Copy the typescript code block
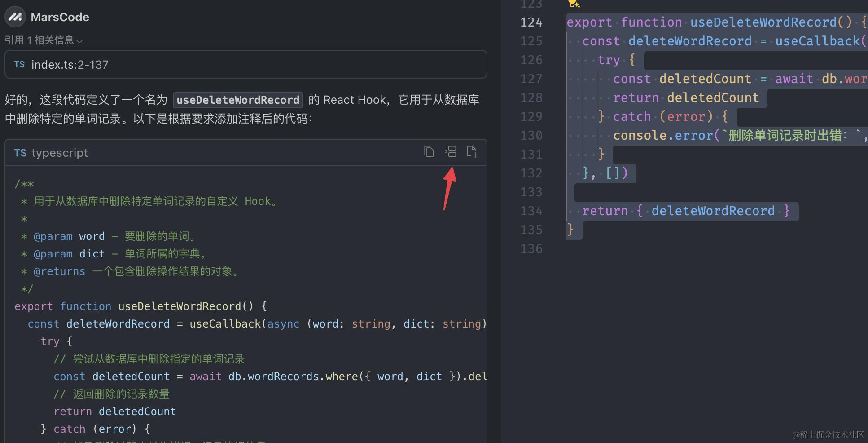 (x=429, y=152)
